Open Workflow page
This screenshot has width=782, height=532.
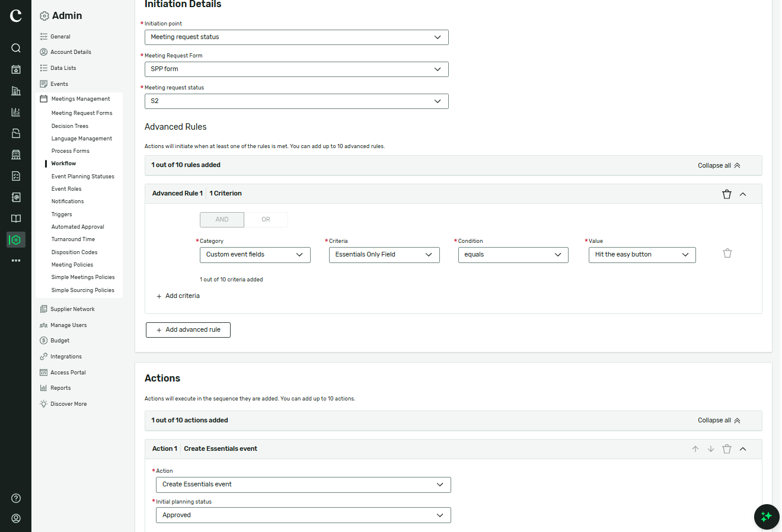(63, 164)
